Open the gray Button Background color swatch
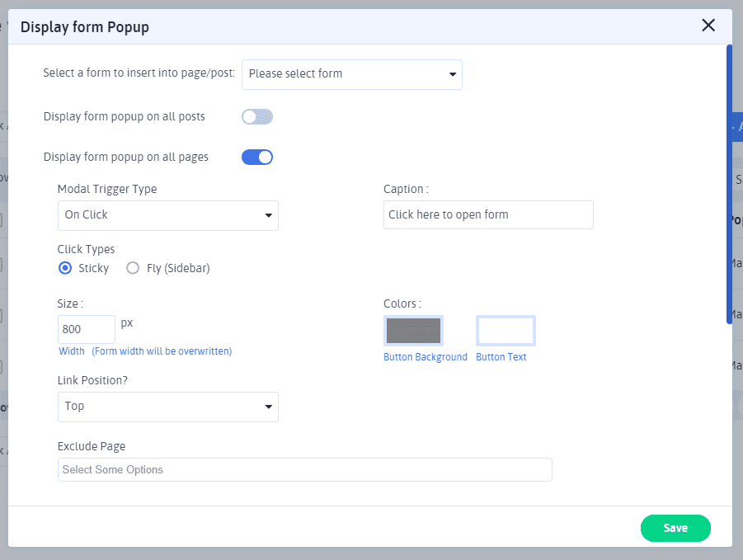 (413, 331)
